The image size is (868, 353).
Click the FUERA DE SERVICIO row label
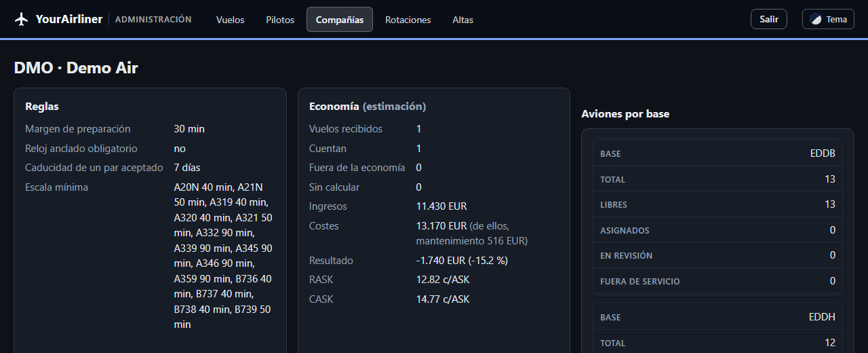pos(640,282)
